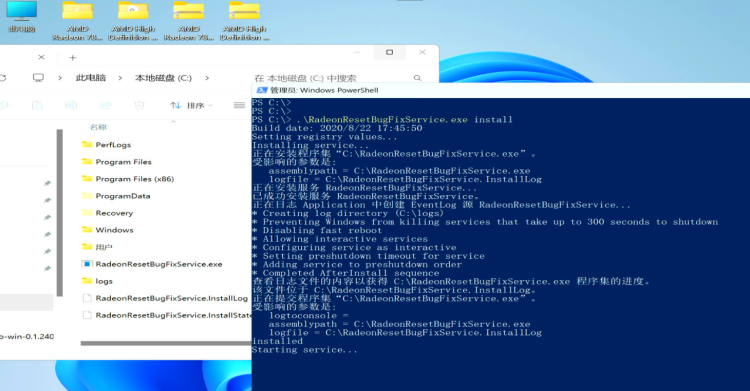This screenshot has height=391, width=750.
Task: Expand chevron after 此电脑 breadcrumb
Action: [120, 78]
